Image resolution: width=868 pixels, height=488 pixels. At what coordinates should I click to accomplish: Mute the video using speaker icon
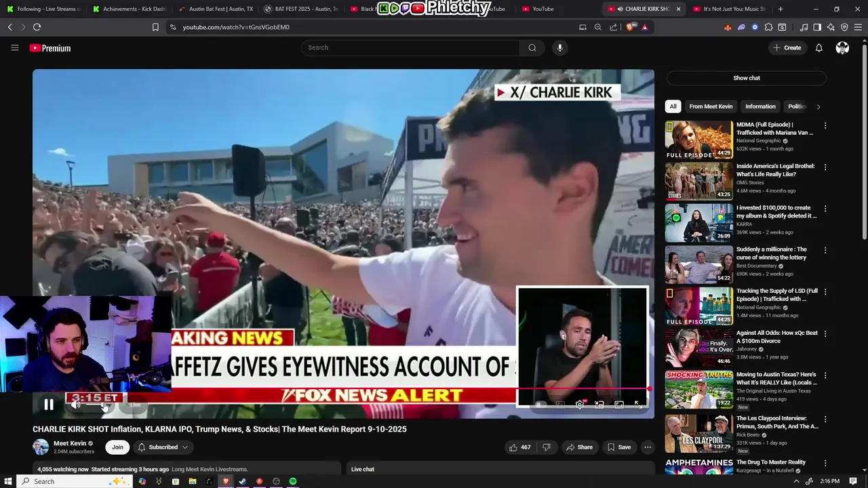click(76, 405)
